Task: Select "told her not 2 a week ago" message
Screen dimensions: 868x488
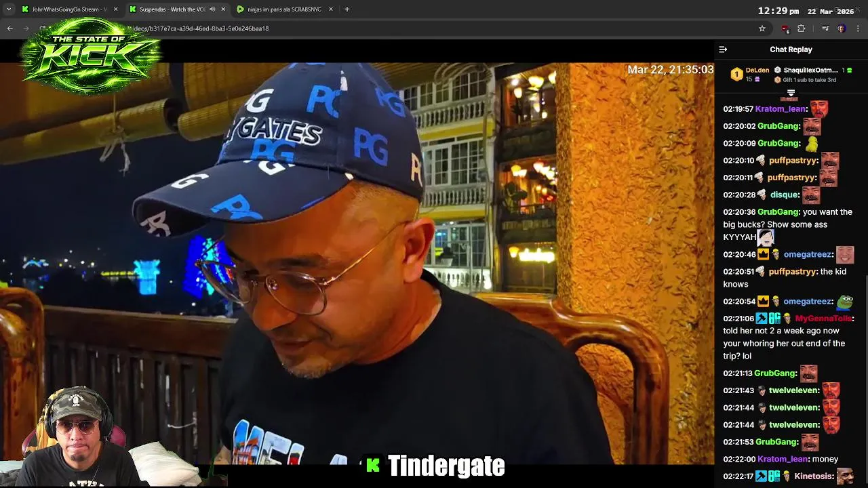Action: click(784, 344)
